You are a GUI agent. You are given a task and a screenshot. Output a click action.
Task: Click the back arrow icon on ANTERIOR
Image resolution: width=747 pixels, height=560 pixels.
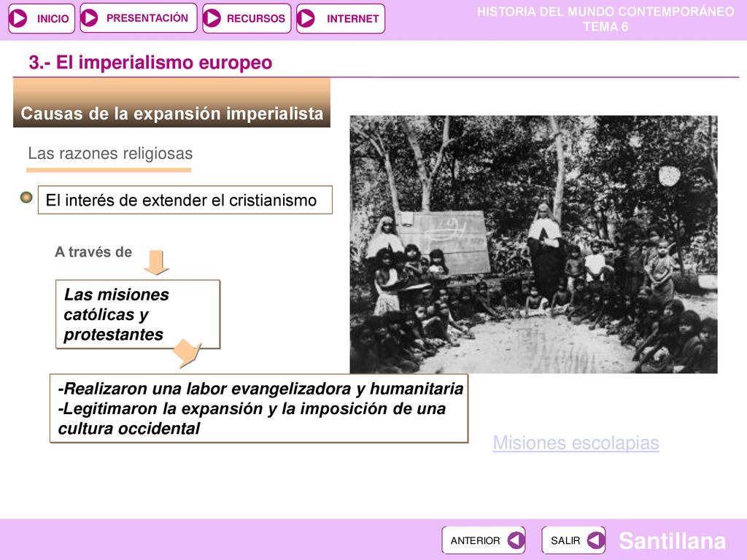[516, 540]
